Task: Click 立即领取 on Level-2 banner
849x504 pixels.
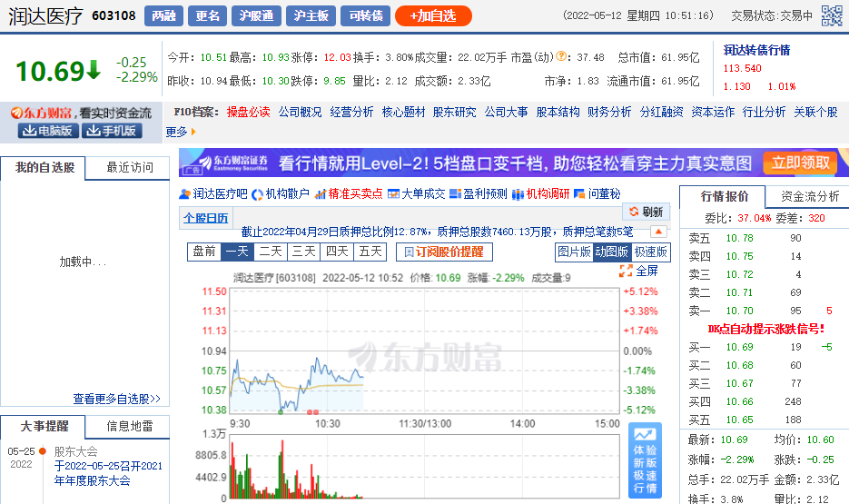Action: pos(801,163)
